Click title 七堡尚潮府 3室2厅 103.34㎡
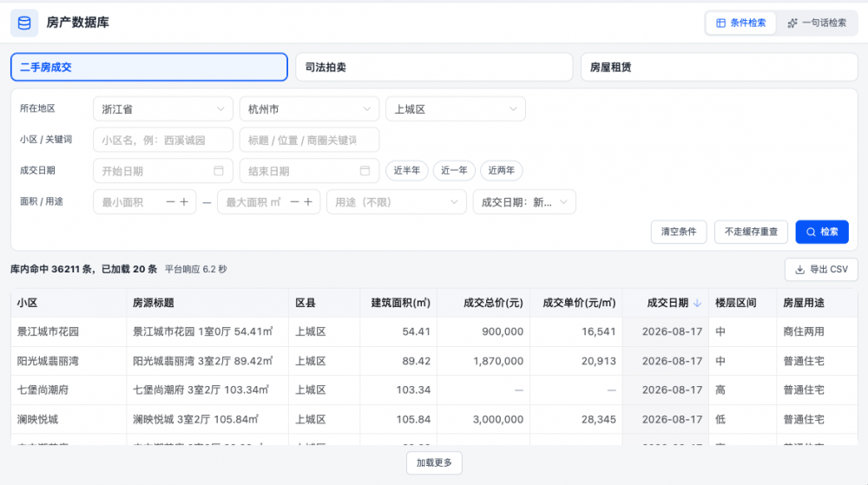The width and height of the screenshot is (868, 485). 201,390
